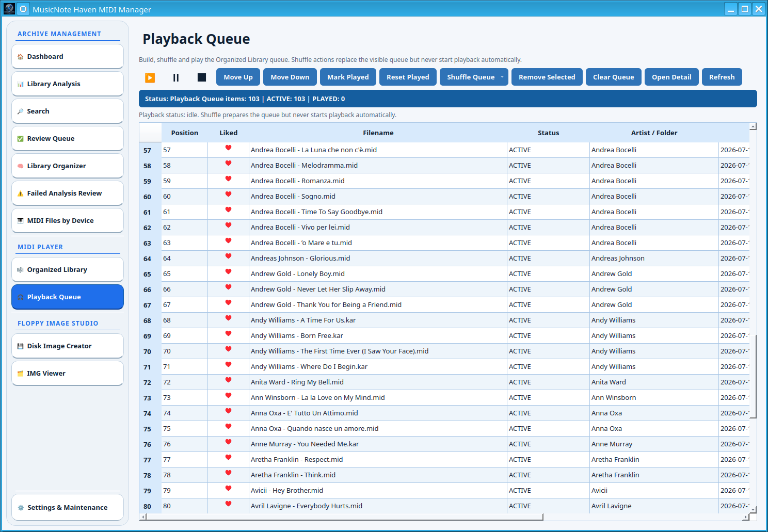
Task: Open Failed Analysis Review
Action: tap(68, 193)
